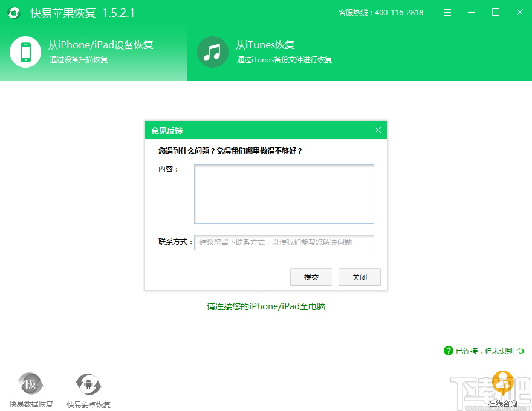The width and height of the screenshot is (532, 411).
Task: Click the 意见反馈 dialog title text
Action: (167, 131)
